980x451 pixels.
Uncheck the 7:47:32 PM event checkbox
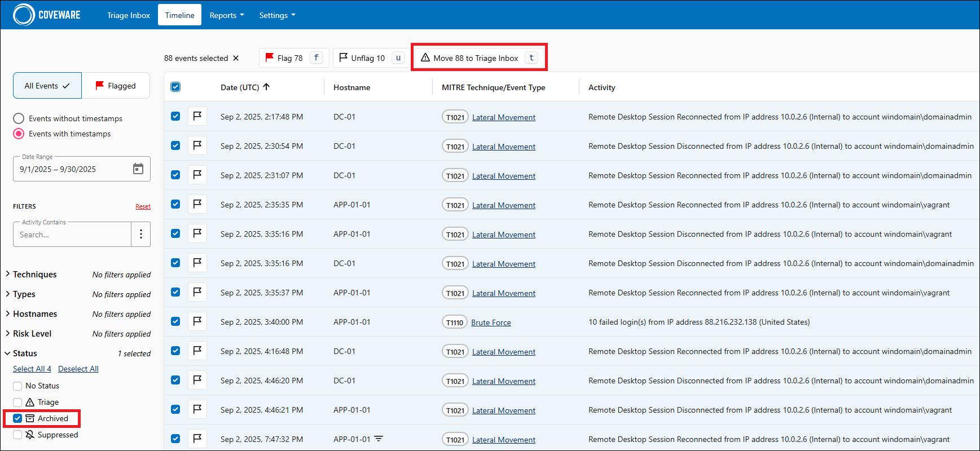click(x=175, y=439)
